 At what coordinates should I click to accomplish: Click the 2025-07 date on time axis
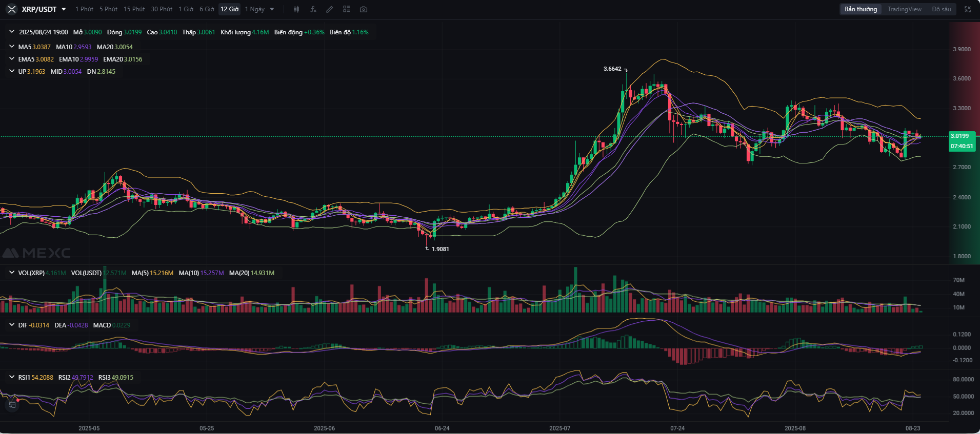click(x=559, y=428)
